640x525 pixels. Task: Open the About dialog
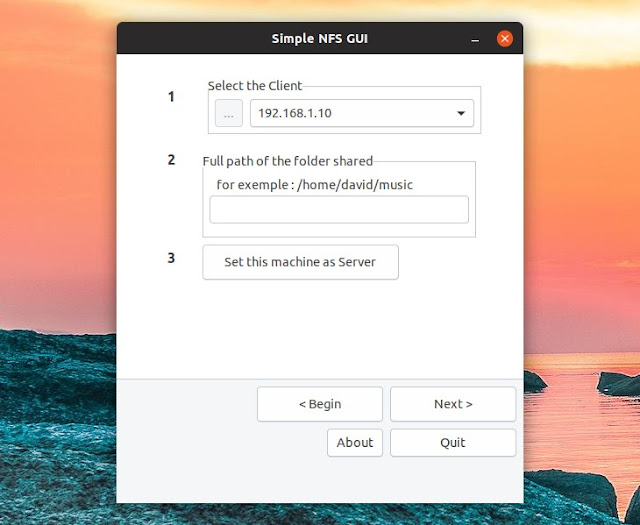pyautogui.click(x=355, y=442)
